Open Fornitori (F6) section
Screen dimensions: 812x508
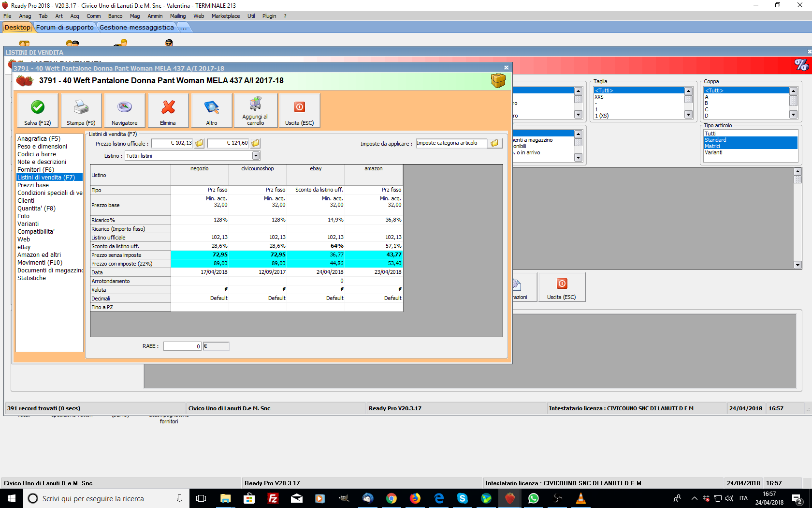click(x=35, y=170)
